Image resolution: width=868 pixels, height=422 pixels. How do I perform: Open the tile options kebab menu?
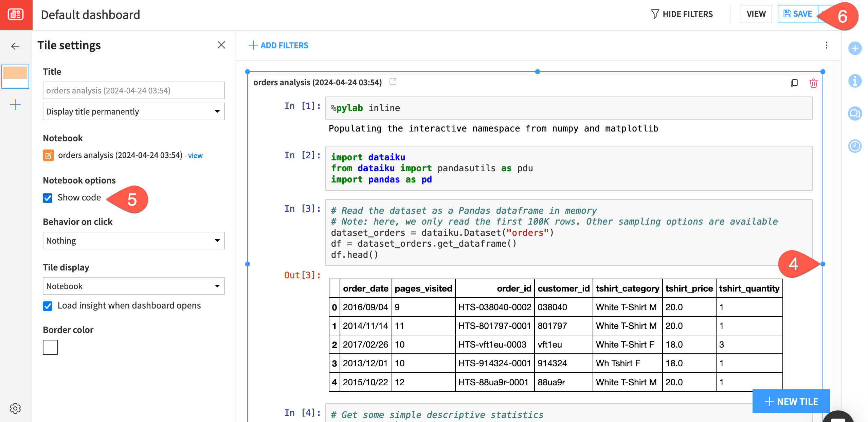click(826, 45)
